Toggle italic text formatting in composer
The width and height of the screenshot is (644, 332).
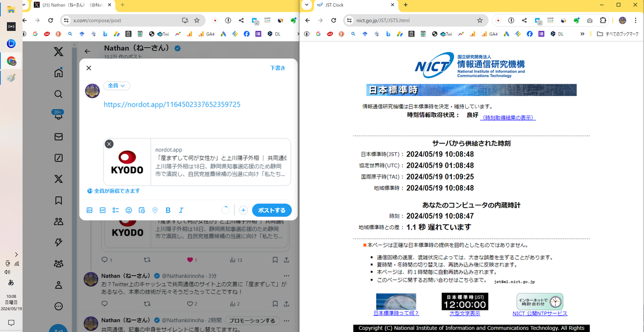181,210
